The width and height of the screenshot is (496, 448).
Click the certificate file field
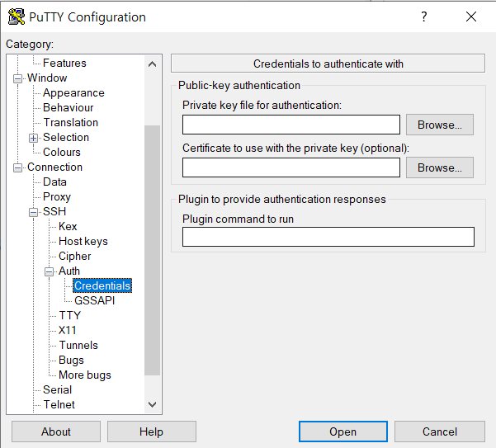(x=291, y=167)
